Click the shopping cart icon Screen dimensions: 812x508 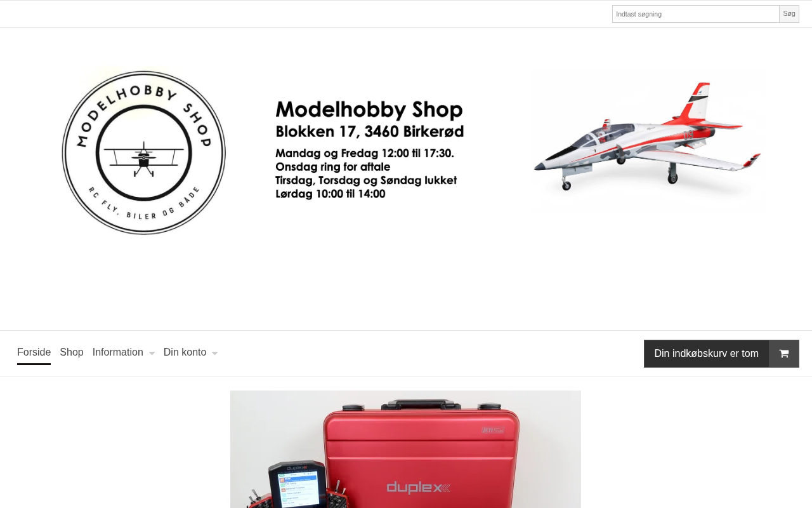[x=784, y=354]
